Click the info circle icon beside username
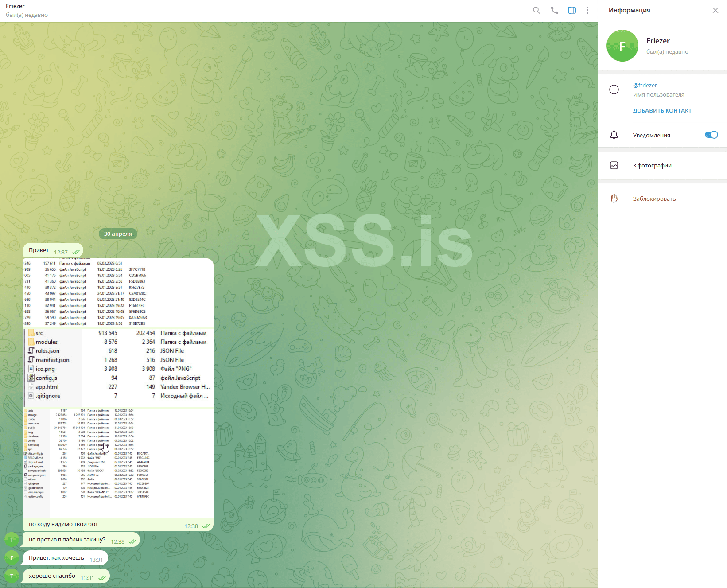Viewport: 727px width, 588px height. 614,90
